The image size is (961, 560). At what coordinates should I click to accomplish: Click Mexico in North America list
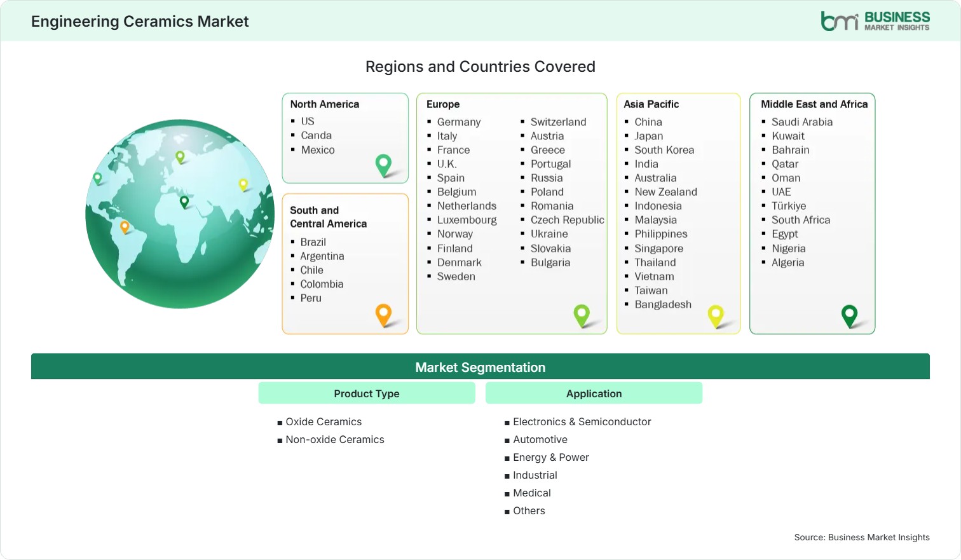tap(318, 150)
